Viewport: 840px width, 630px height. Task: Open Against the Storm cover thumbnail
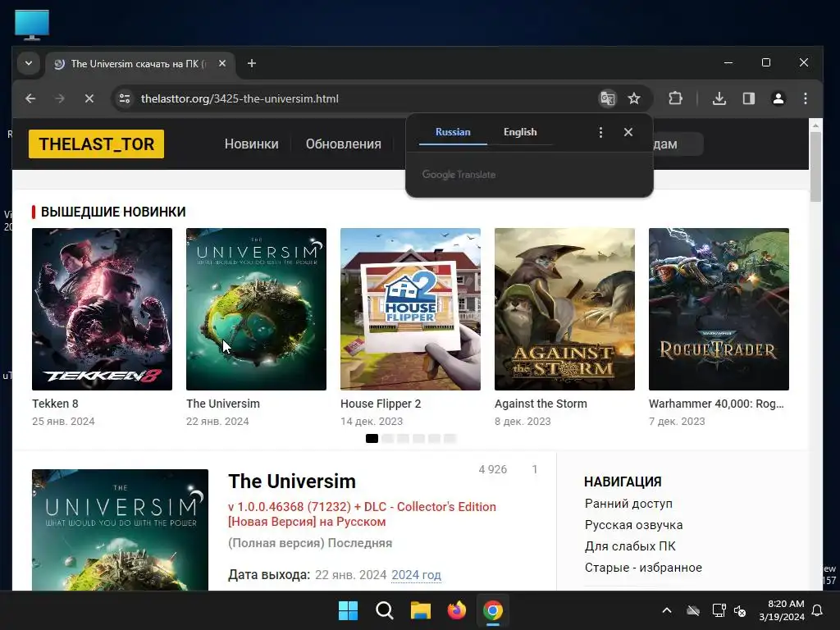564,309
